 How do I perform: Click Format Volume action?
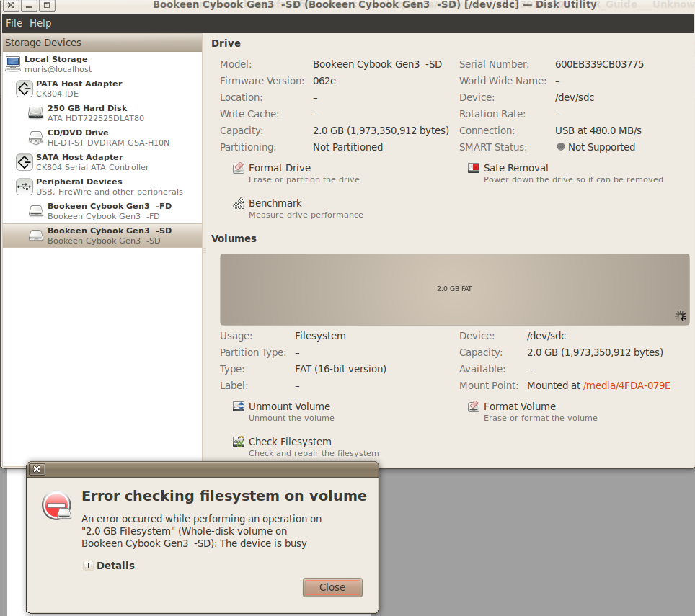[532, 411]
